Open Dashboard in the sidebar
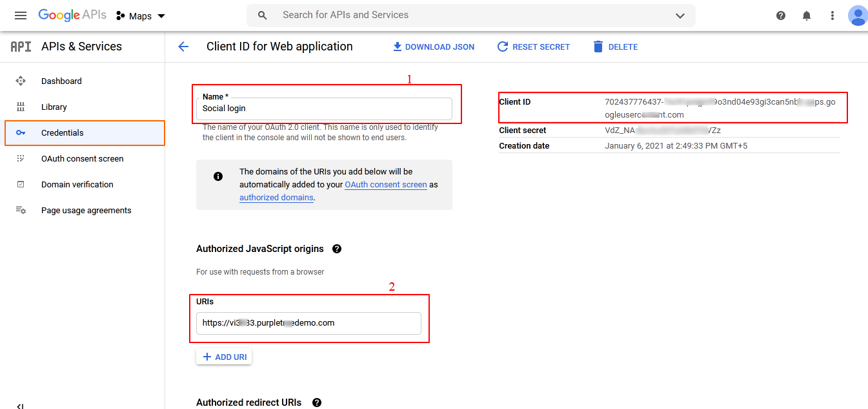 click(83, 81)
